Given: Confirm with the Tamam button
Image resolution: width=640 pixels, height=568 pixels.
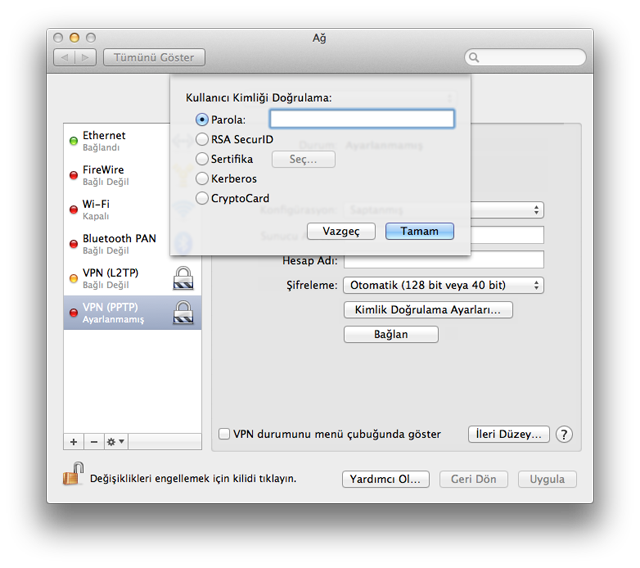Looking at the screenshot, I should tap(420, 231).
